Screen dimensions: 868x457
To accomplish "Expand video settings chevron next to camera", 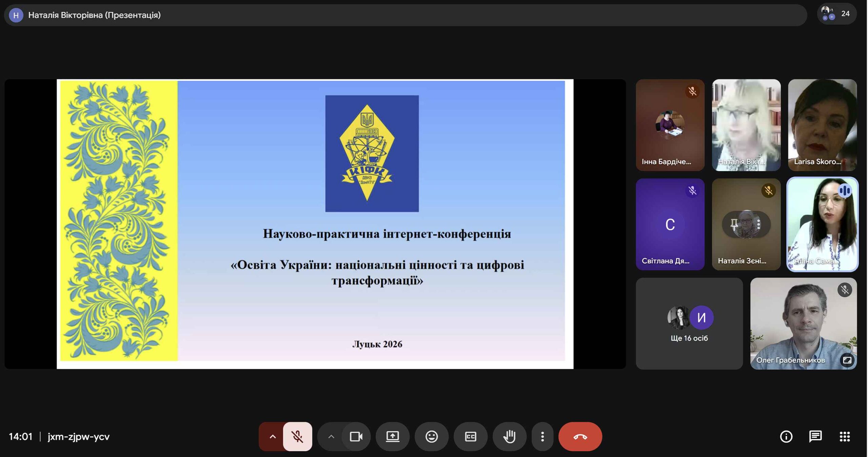I will click(x=331, y=436).
